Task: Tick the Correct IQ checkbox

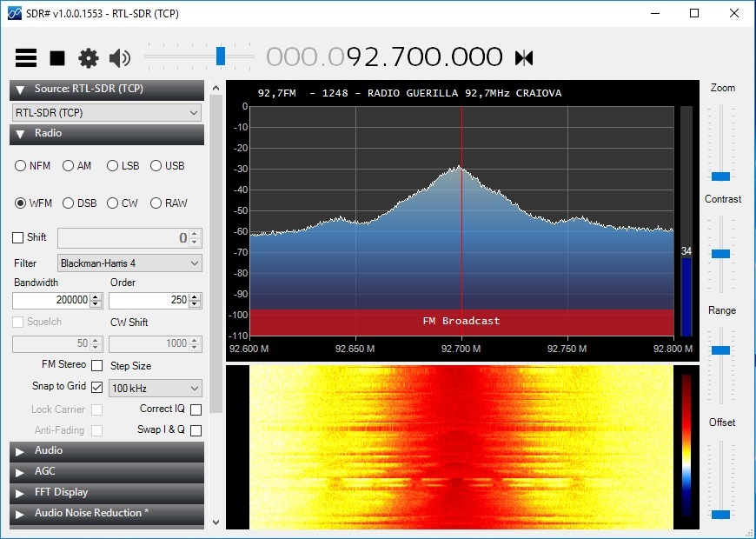Action: pyautogui.click(x=196, y=409)
